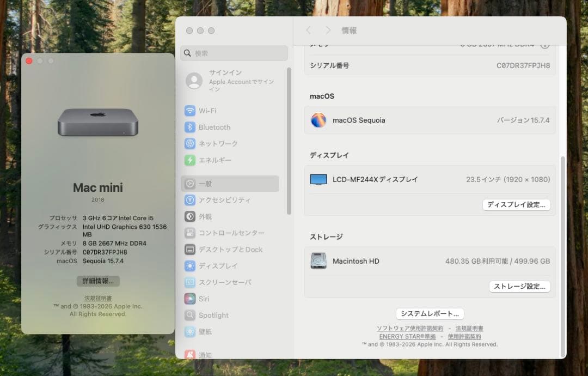Open システムレポート... button
This screenshot has height=376, width=588.
(x=430, y=314)
